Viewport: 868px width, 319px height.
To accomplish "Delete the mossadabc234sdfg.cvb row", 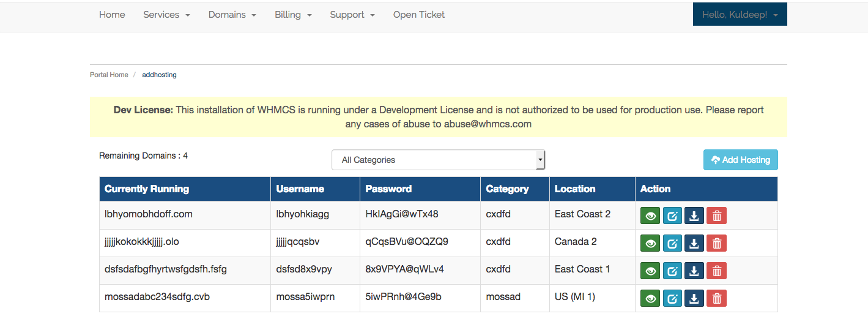I will point(716,298).
